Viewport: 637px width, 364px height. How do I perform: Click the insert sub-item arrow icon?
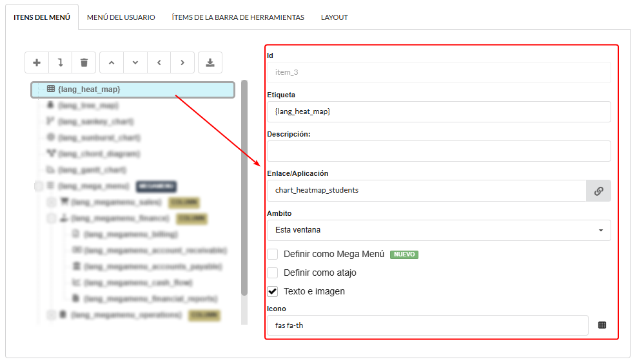pos(60,62)
